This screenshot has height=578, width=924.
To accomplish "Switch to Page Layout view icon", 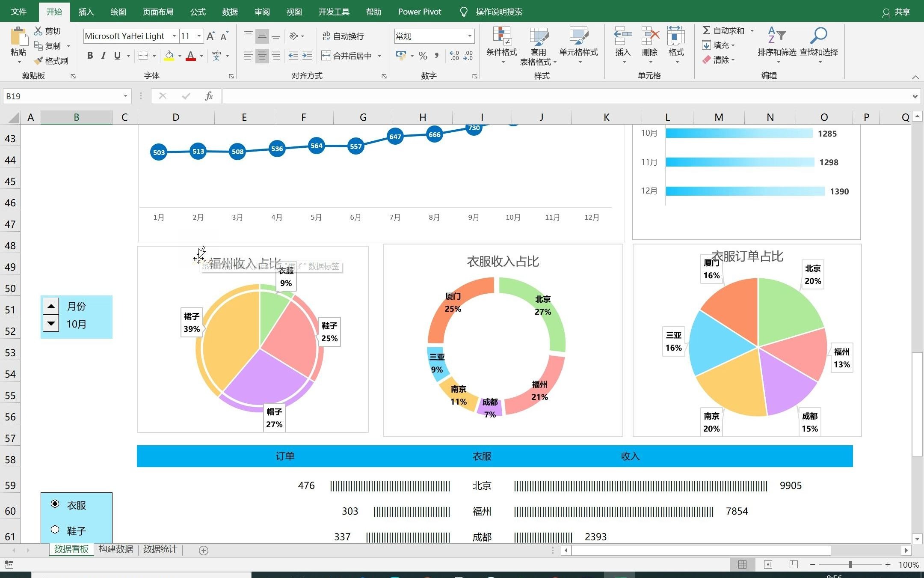I will pos(768,564).
